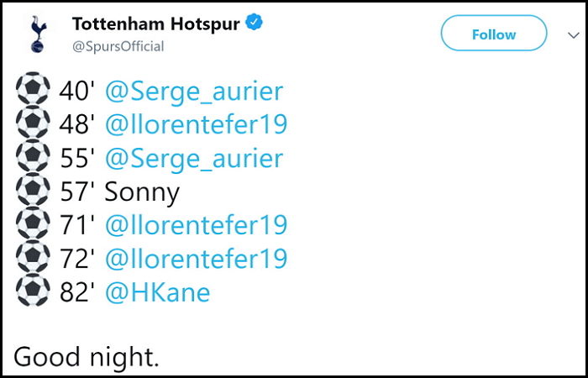The image size is (588, 378).
Task: Expand the tweet options chevron menu
Action: [574, 35]
